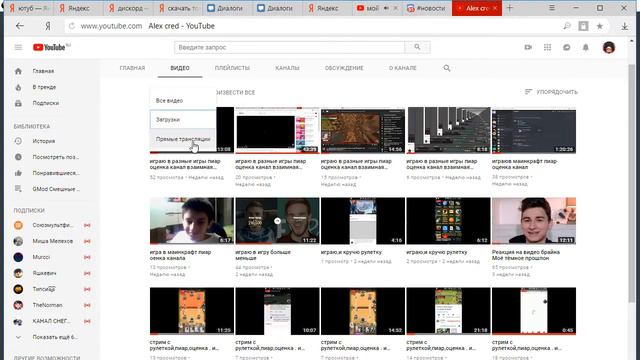Click the search magnifier button in YouTube
640x360 pixels.
click(x=417, y=47)
